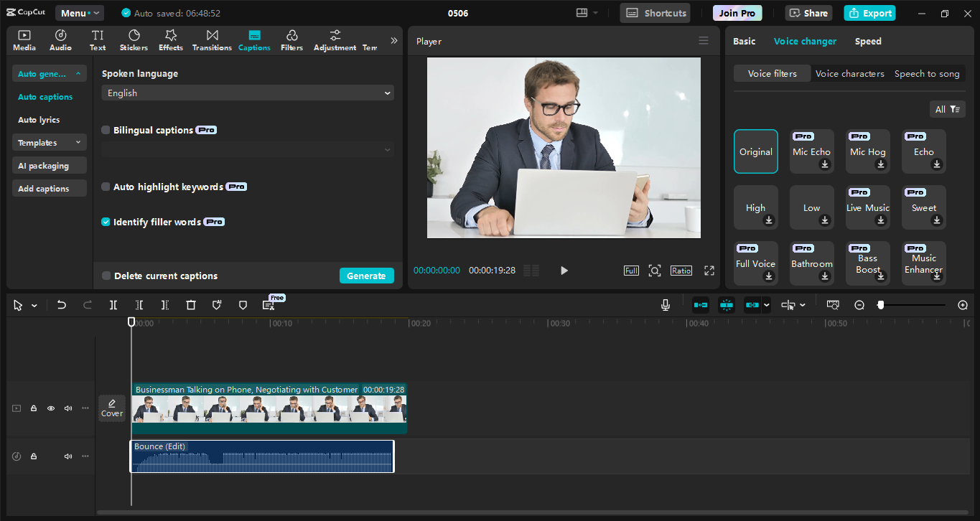Click the Generate button for captions
The image size is (980, 521).
pyautogui.click(x=367, y=276)
